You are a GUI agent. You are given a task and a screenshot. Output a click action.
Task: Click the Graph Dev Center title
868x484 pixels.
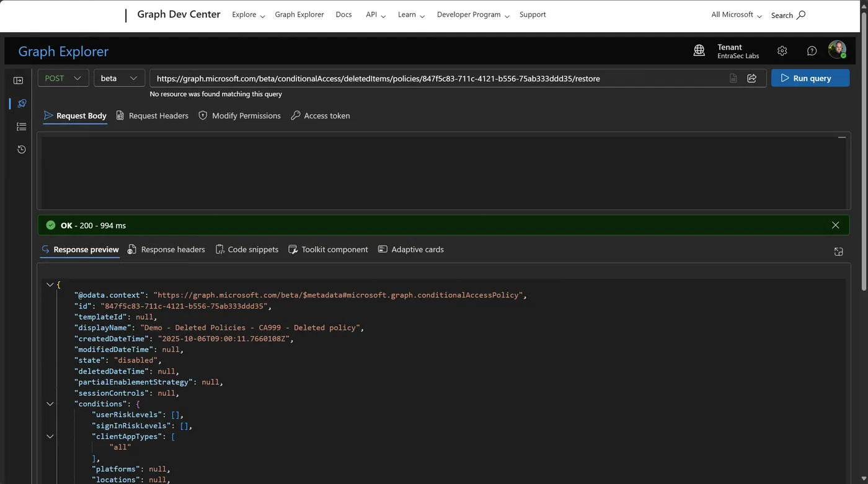pos(179,14)
